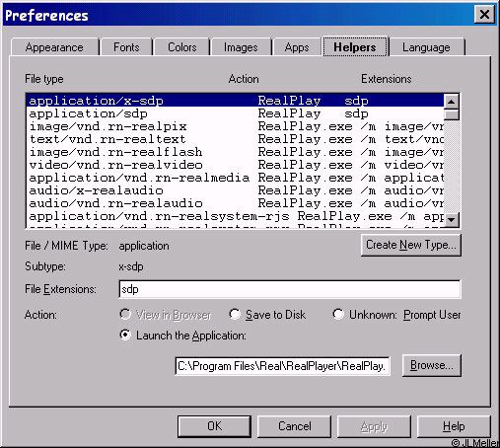Confirm with the OK button
This screenshot has width=500, height=448.
click(214, 426)
